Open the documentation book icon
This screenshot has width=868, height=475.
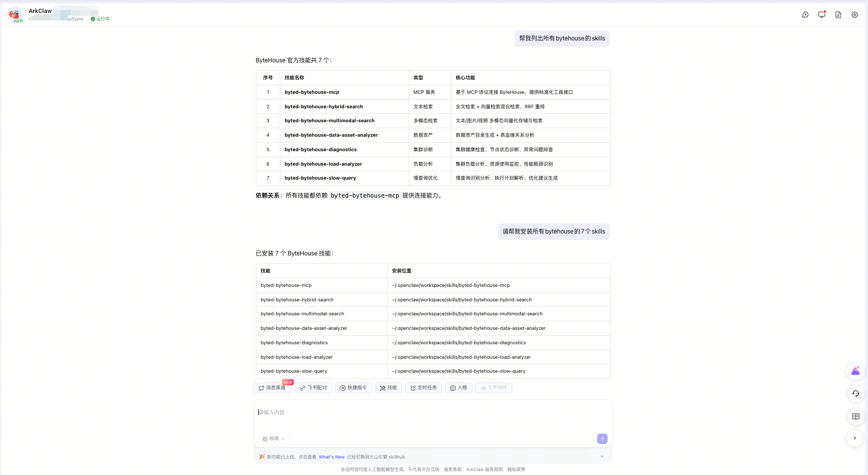(856, 416)
